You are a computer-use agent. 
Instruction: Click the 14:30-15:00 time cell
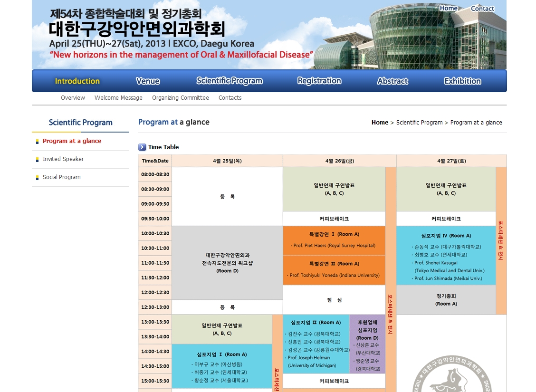(155, 366)
